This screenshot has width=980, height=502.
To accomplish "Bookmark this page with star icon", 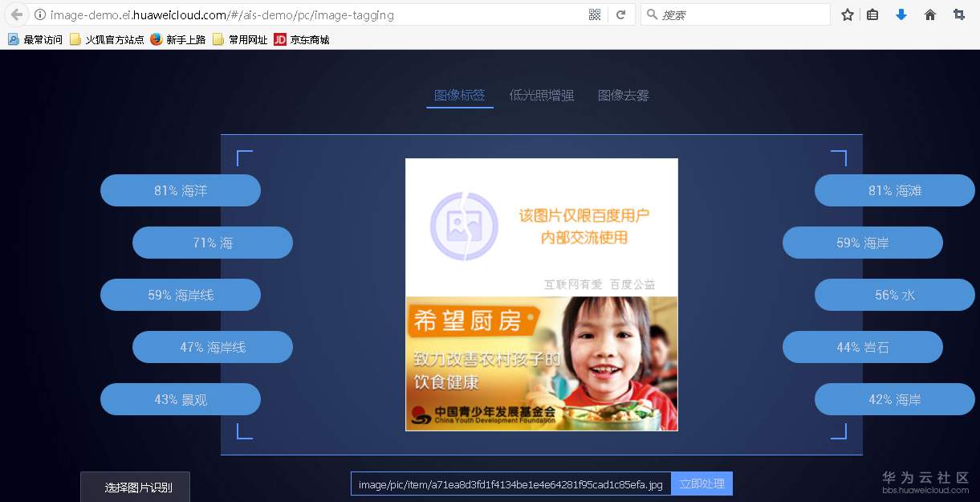I will 848,14.
